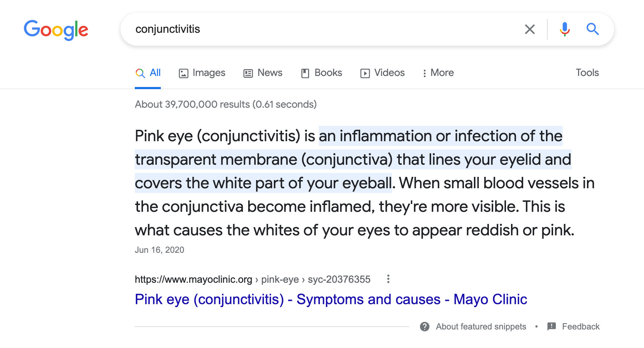The width and height of the screenshot is (644, 348).
Task: Click the search magnifying glass icon
Action: 593,29
